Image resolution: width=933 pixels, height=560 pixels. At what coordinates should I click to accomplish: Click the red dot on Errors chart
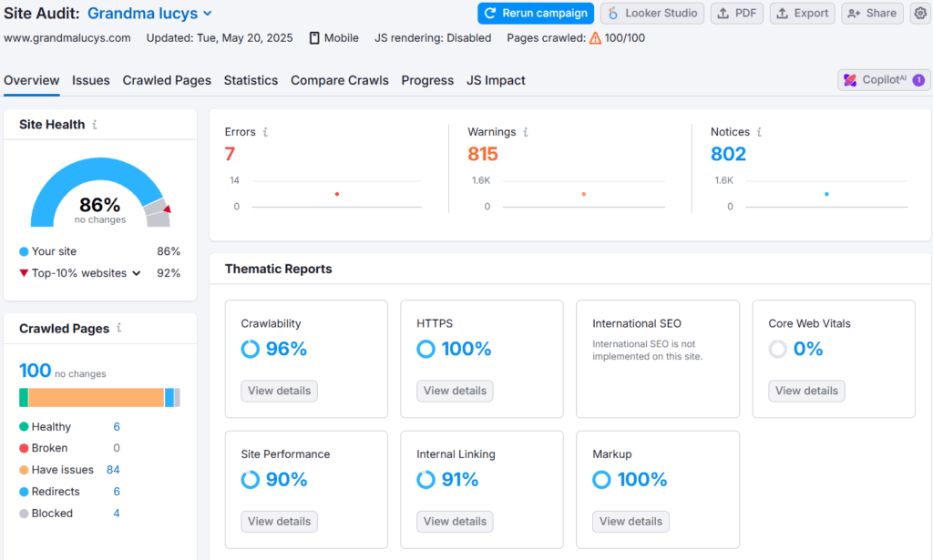click(x=337, y=194)
